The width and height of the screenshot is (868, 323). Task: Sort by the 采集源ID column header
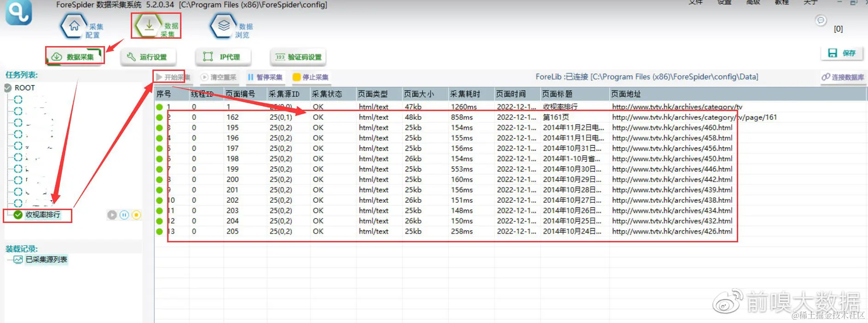click(x=288, y=94)
